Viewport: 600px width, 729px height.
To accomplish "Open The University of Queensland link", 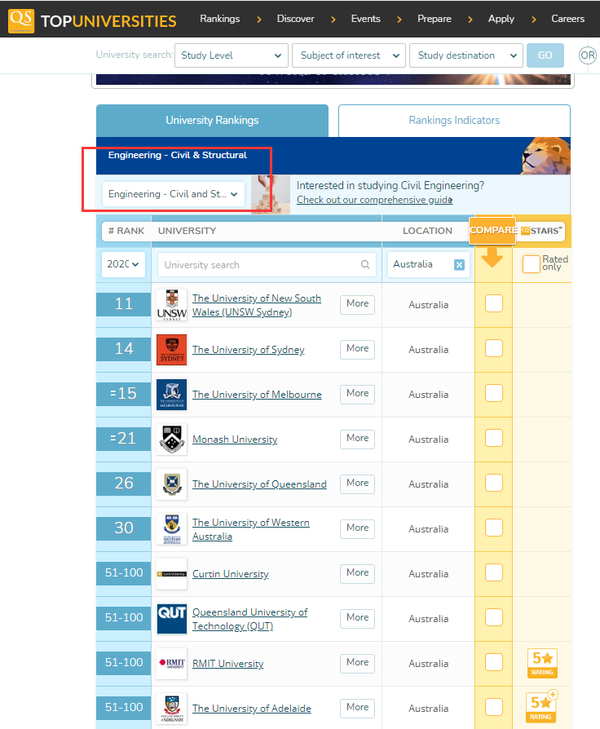I will (x=259, y=484).
